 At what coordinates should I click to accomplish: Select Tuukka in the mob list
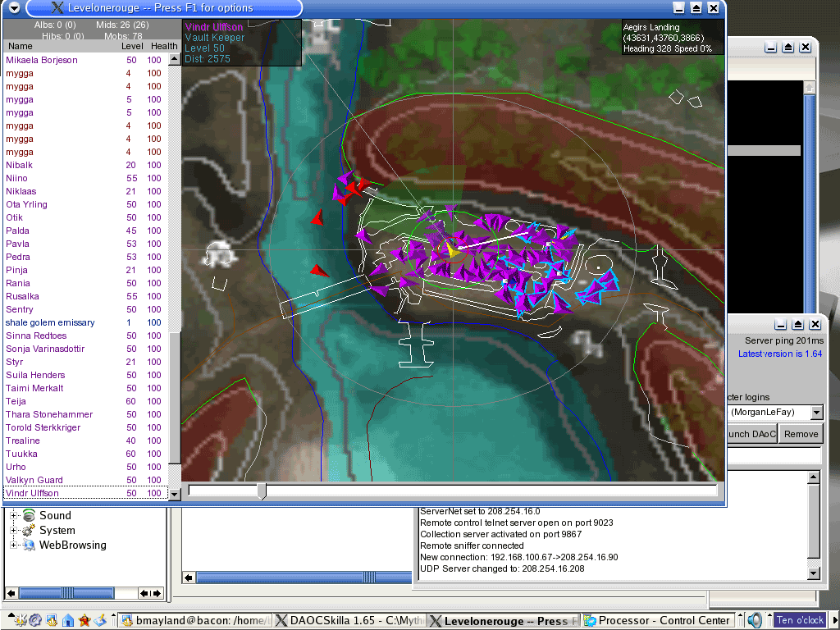coord(85,454)
